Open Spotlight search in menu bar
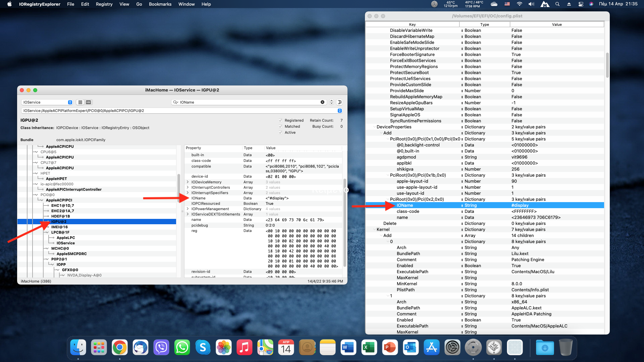This screenshot has height=362, width=644. pyautogui.click(x=557, y=4)
